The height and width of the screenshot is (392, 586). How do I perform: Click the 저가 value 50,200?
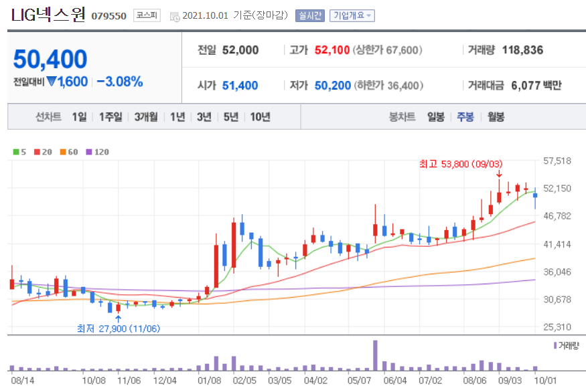point(333,86)
